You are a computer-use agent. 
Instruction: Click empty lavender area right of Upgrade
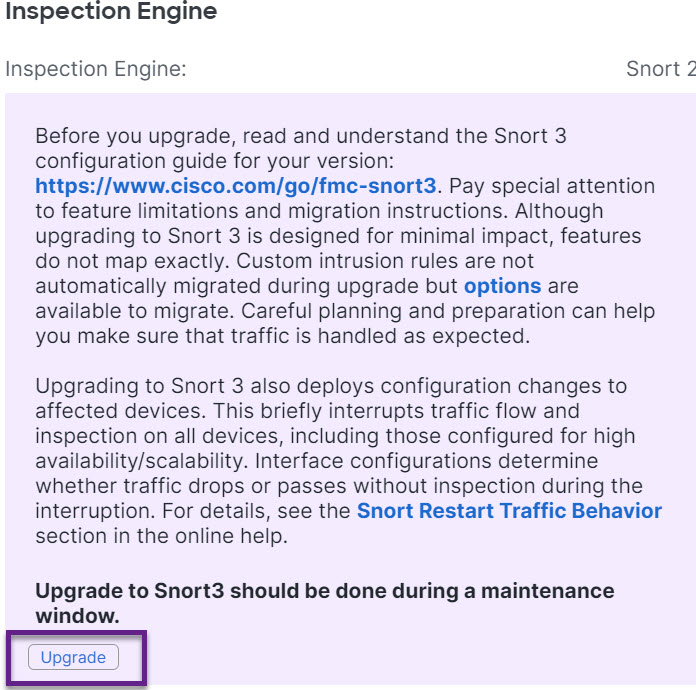tap(400, 657)
